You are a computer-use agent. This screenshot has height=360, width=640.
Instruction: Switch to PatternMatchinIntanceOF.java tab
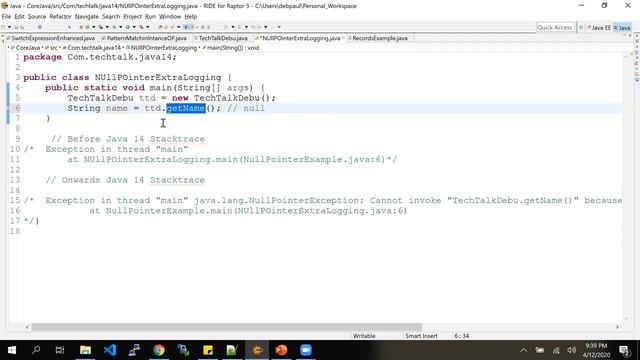144,38
